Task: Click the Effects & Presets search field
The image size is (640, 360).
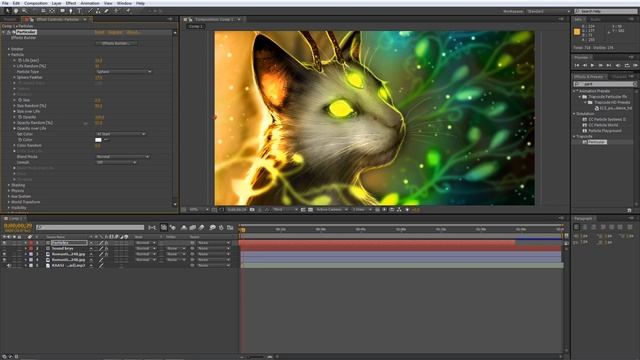Action: click(606, 84)
